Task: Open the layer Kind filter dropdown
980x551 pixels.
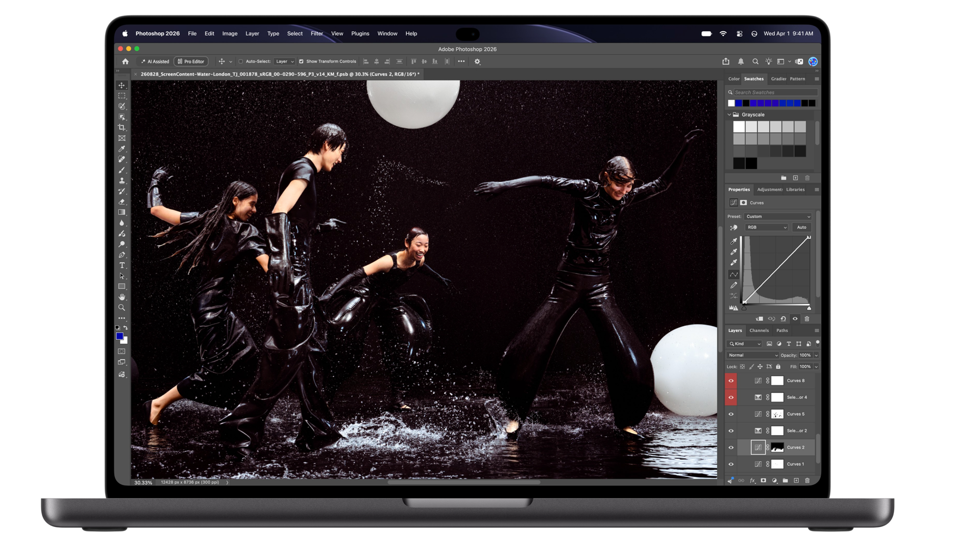Action: click(x=745, y=344)
